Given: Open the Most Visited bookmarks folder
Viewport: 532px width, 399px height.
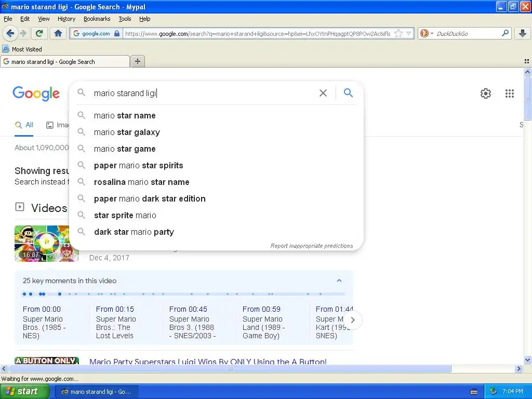Looking at the screenshot, I should point(22,49).
